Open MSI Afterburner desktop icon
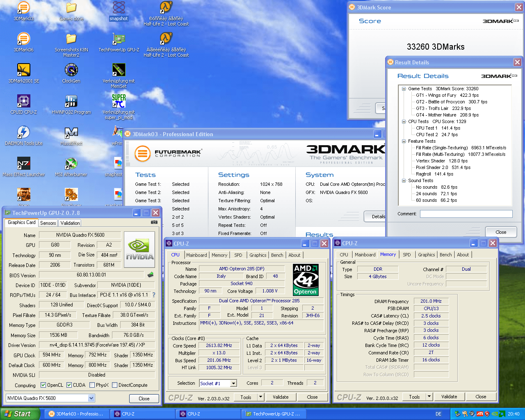This screenshot has width=525, height=420. (71, 167)
